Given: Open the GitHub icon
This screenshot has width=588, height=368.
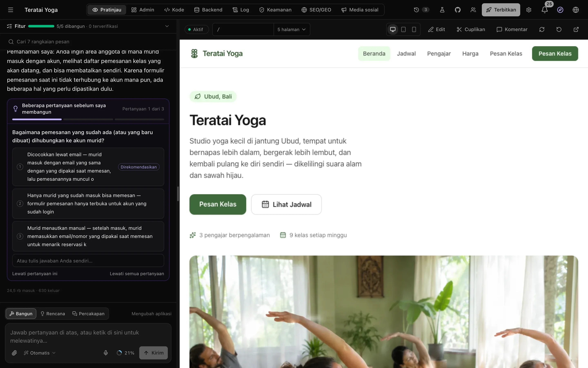Looking at the screenshot, I should (x=458, y=10).
